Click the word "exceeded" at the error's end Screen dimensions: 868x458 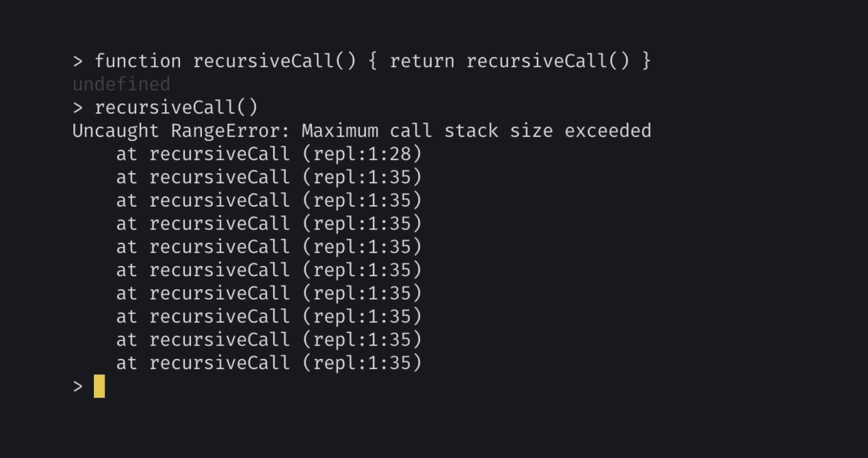click(608, 131)
